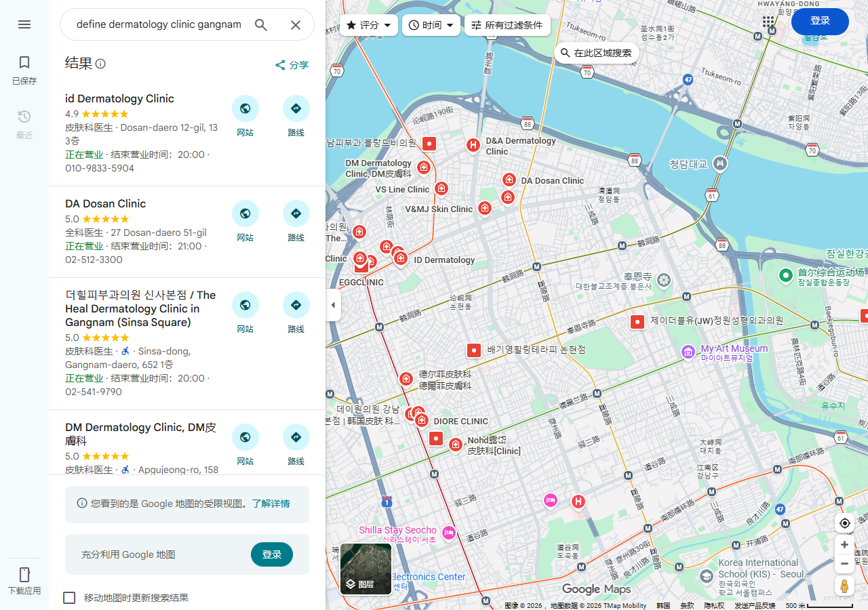This screenshot has width=868, height=610.
Task: Select The Heal Dermatology Clinic result title
Action: click(140, 308)
